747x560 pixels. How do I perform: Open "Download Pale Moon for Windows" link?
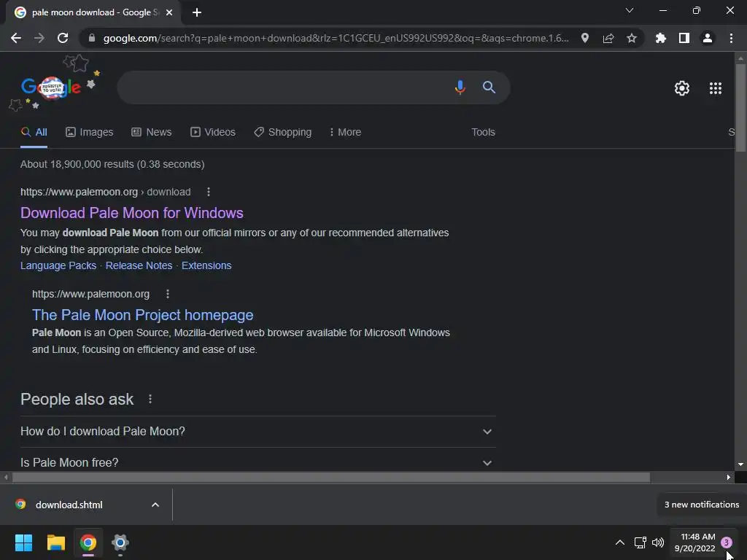132,213
